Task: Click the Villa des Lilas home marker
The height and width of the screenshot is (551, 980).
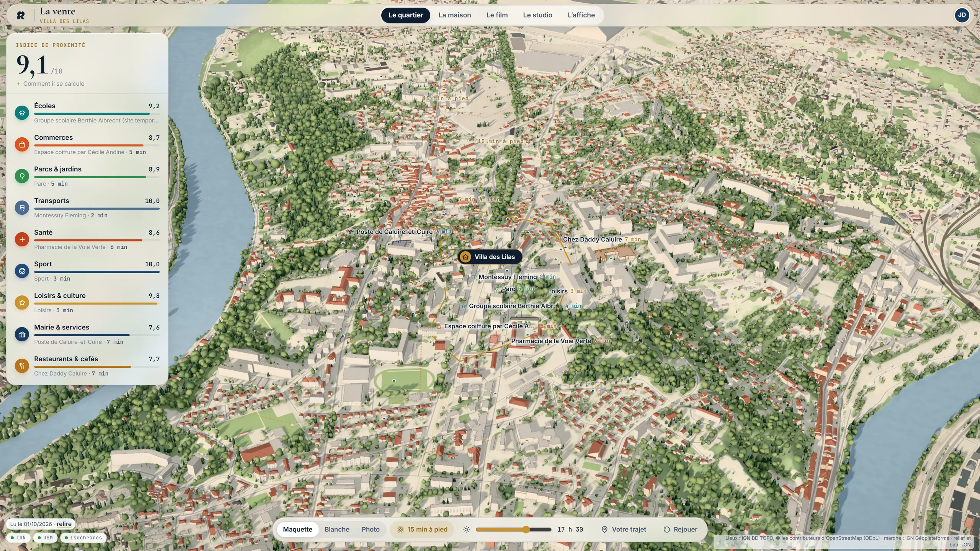Action: [490, 257]
